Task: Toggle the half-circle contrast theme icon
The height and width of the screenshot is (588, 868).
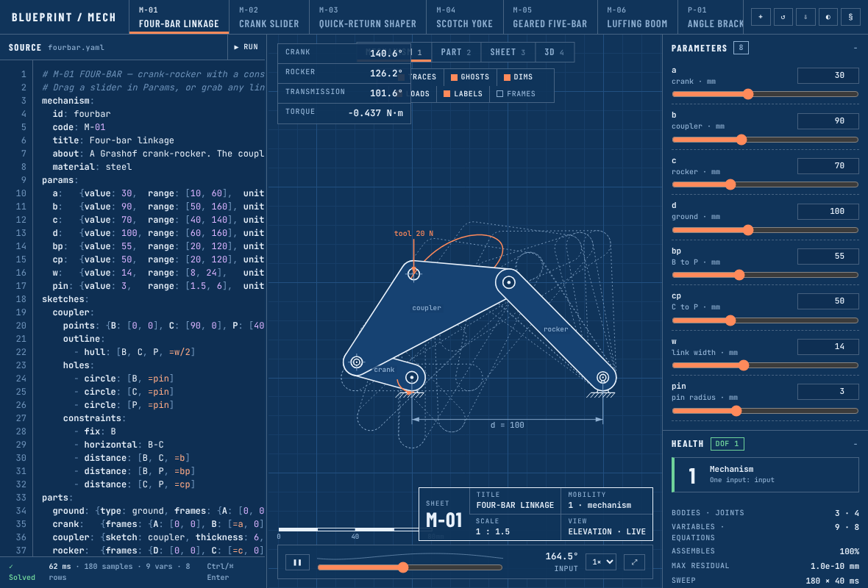Action: 828,17
